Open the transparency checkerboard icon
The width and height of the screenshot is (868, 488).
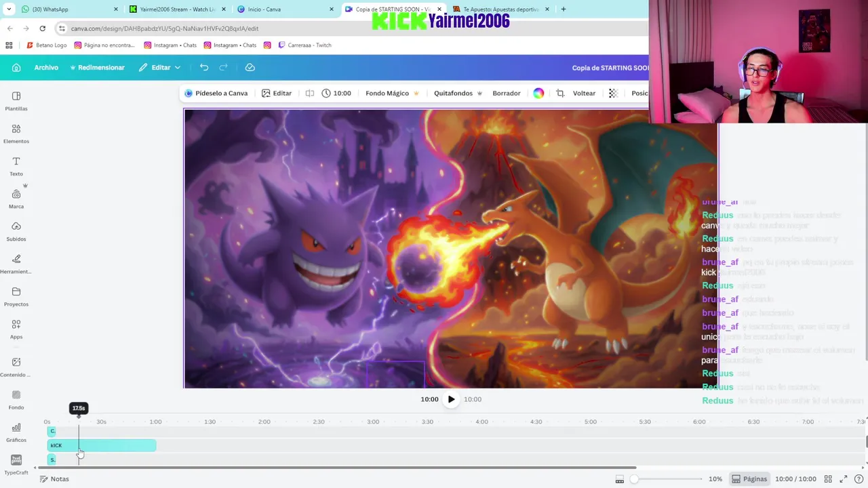point(613,94)
